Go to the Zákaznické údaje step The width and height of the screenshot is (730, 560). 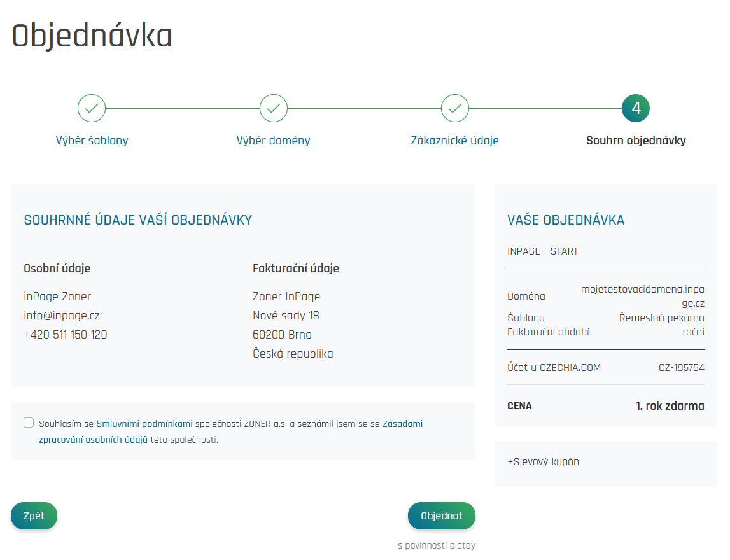tap(455, 141)
